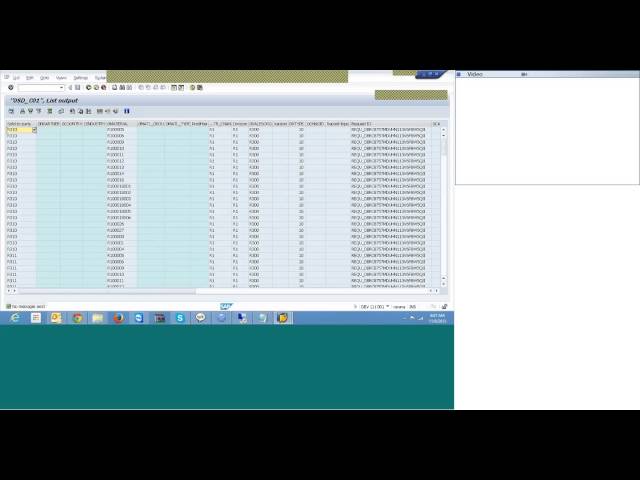The width and height of the screenshot is (640, 480).
Task: Open Skype from the taskbar
Action: tap(180, 318)
